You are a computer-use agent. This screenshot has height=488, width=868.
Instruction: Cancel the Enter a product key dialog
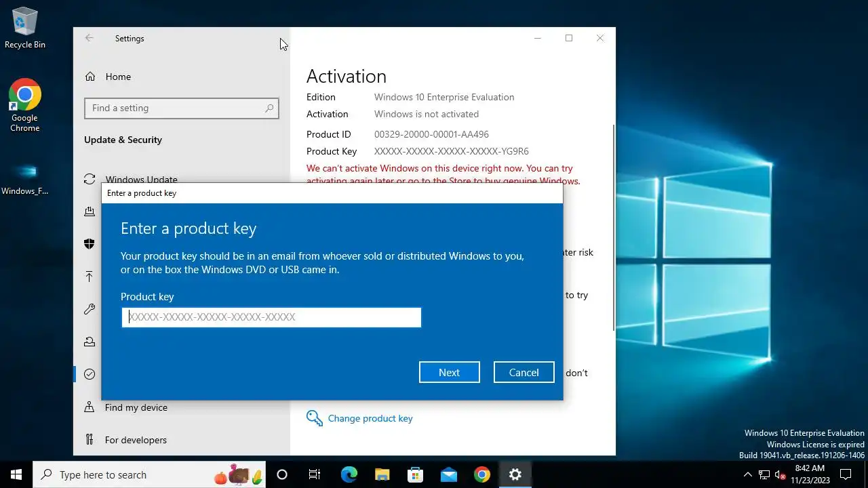[x=524, y=372]
